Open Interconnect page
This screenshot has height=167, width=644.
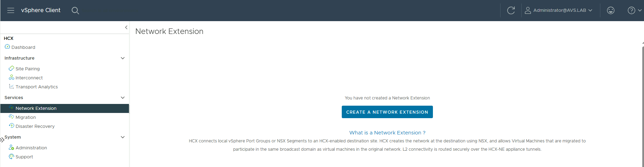pyautogui.click(x=29, y=78)
